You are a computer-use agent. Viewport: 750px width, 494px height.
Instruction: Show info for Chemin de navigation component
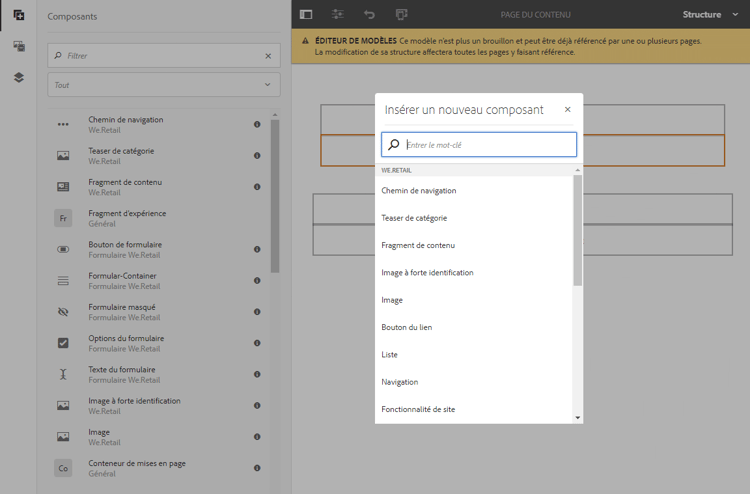pos(257,124)
